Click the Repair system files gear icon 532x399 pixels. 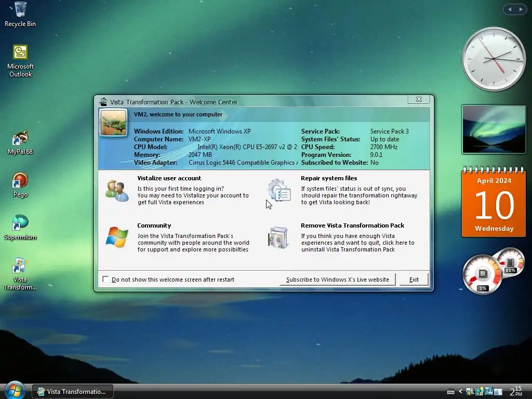(x=279, y=190)
